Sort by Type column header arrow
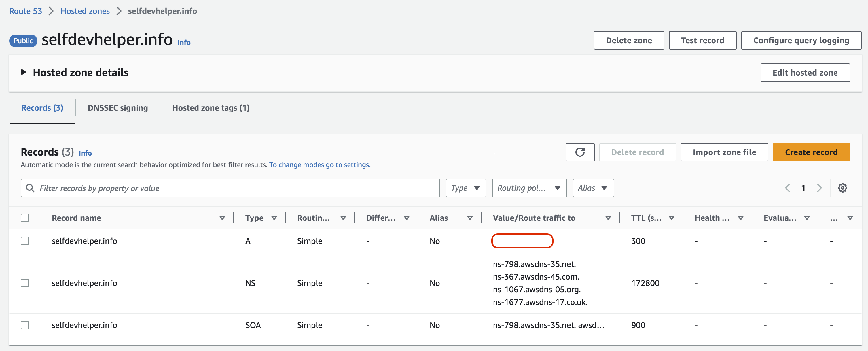The width and height of the screenshot is (868, 351). [274, 218]
